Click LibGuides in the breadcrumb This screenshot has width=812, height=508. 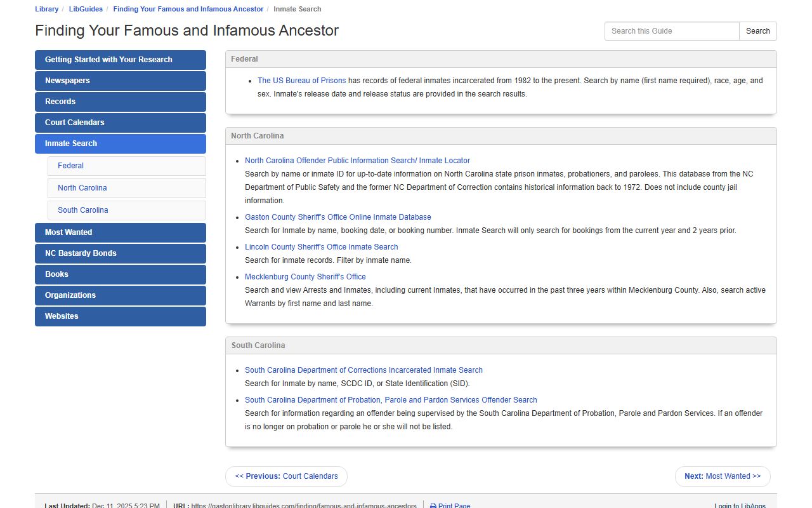(86, 10)
